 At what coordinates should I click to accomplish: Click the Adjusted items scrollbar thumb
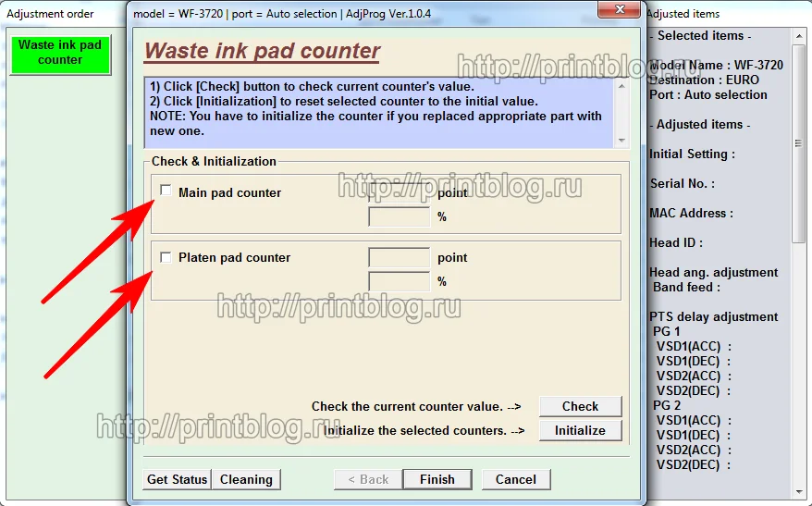[x=798, y=143]
